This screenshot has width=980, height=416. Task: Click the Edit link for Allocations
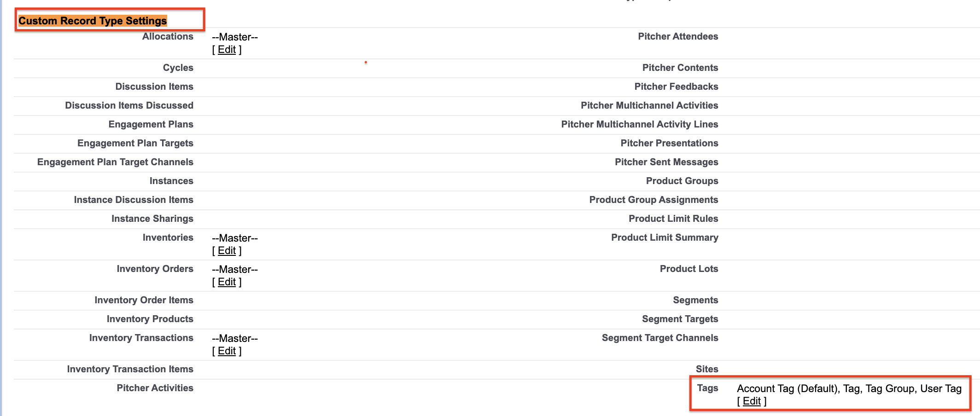pyautogui.click(x=227, y=50)
